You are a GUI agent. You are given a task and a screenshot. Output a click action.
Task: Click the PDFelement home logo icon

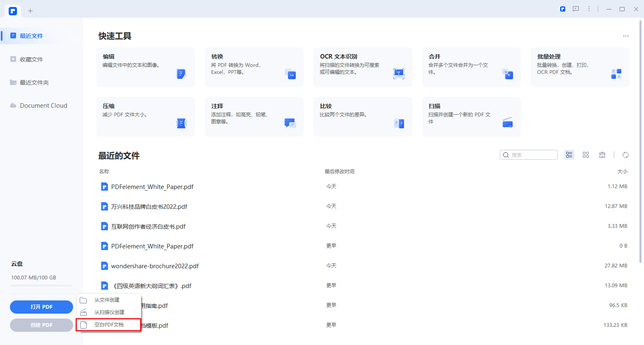tap(13, 11)
